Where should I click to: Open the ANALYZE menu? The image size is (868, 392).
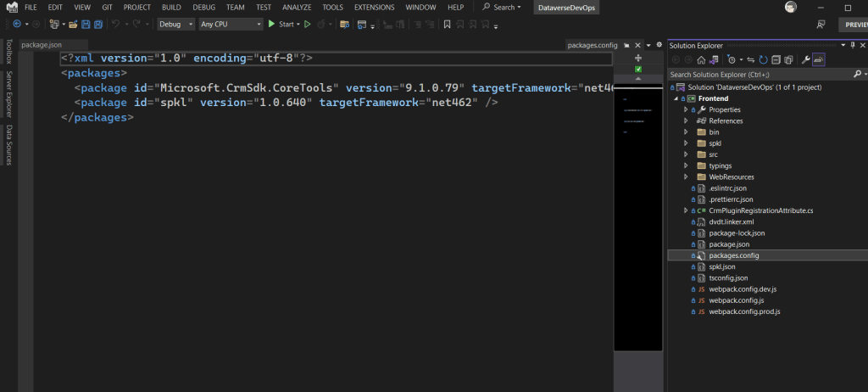pos(297,7)
